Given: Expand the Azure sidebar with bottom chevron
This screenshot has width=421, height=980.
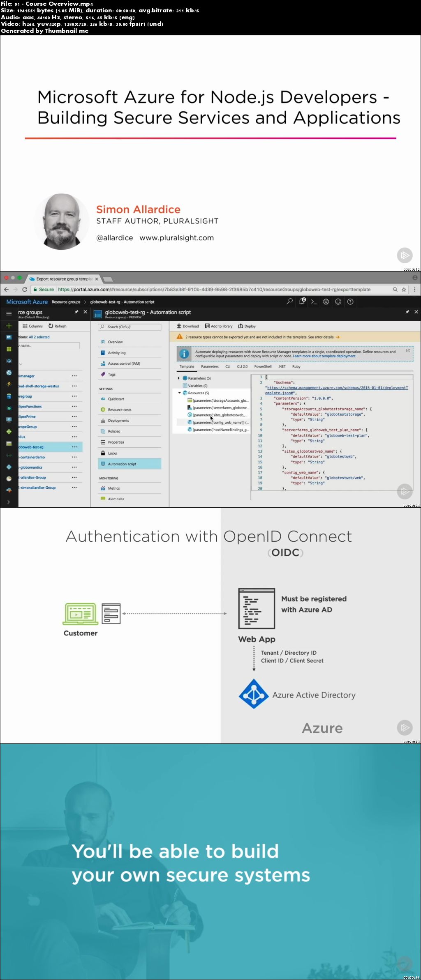Looking at the screenshot, I should tap(9, 502).
